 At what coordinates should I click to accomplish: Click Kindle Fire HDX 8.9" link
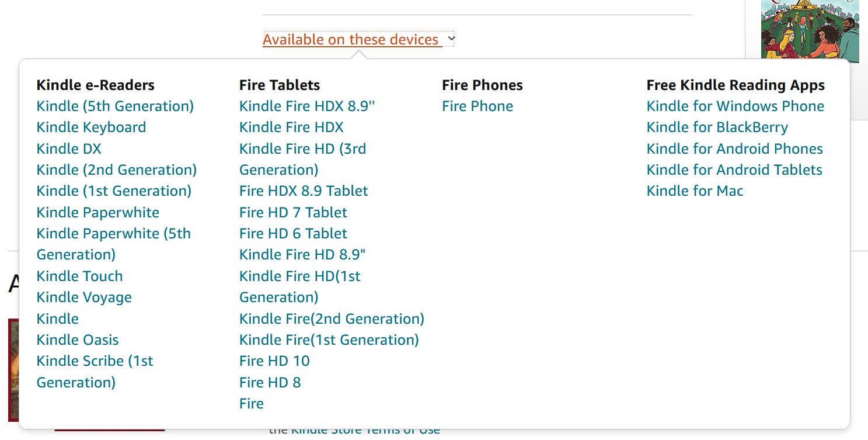306,106
